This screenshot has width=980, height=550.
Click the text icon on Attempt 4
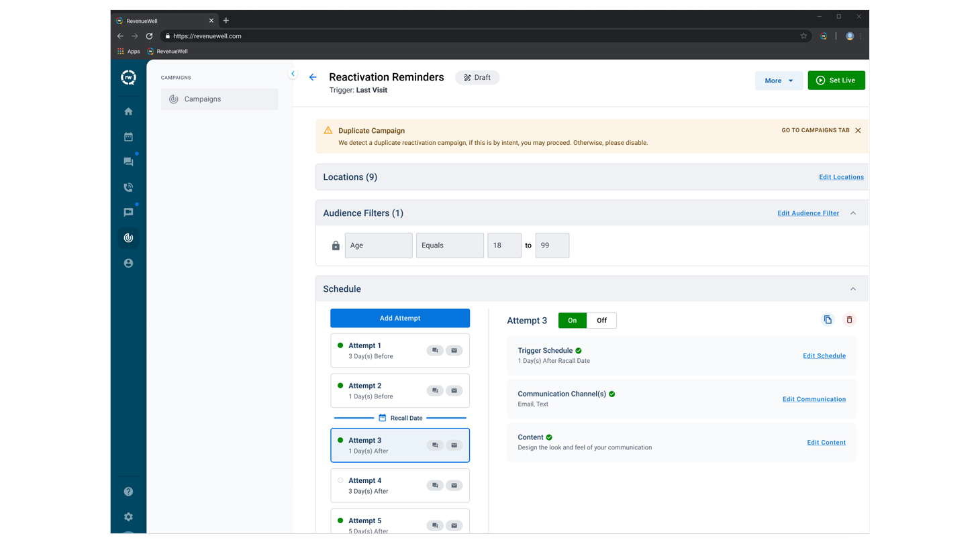[435, 486]
